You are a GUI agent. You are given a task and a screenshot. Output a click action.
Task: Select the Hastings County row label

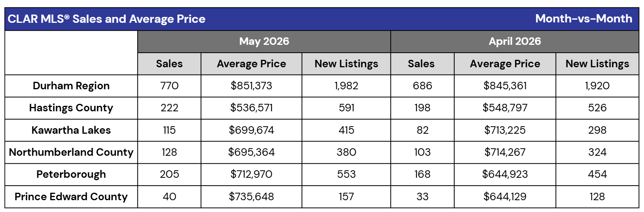tap(71, 108)
